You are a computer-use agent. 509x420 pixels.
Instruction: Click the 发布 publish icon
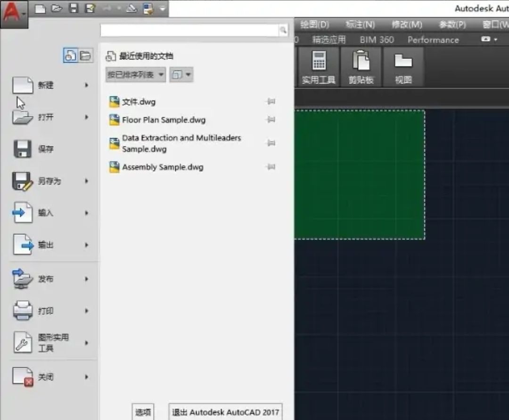pyautogui.click(x=23, y=279)
